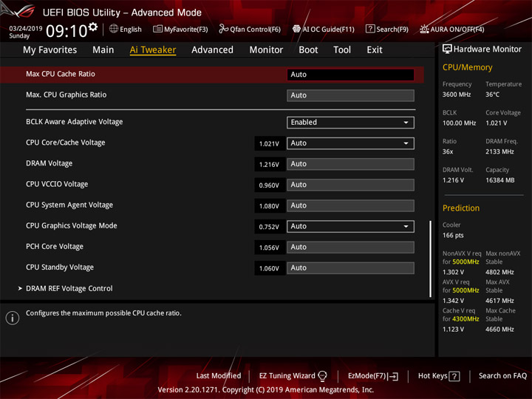Select the Ai Tweaker tab
The width and height of the screenshot is (532, 399).
(153, 50)
